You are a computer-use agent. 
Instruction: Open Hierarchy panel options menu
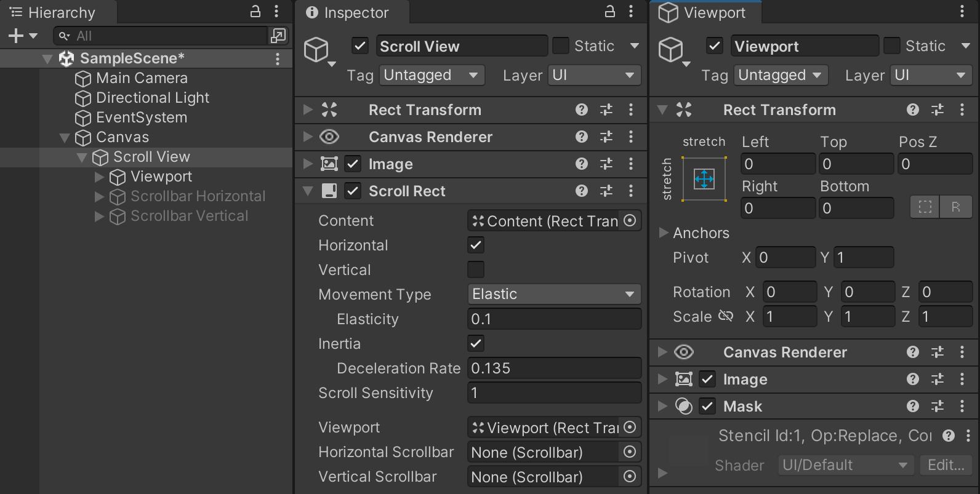tap(276, 11)
